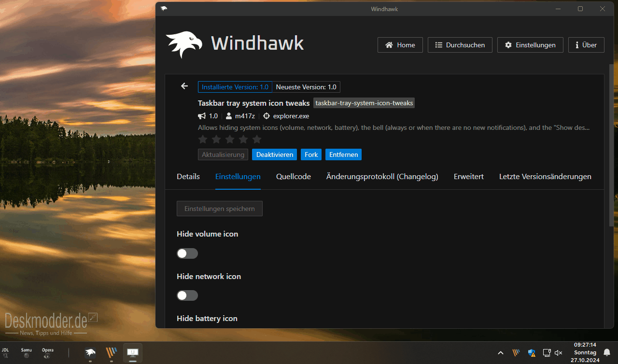Image resolution: width=618 pixels, height=364 pixels.
Task: Switch to the Quellcode tab
Action: [294, 177]
